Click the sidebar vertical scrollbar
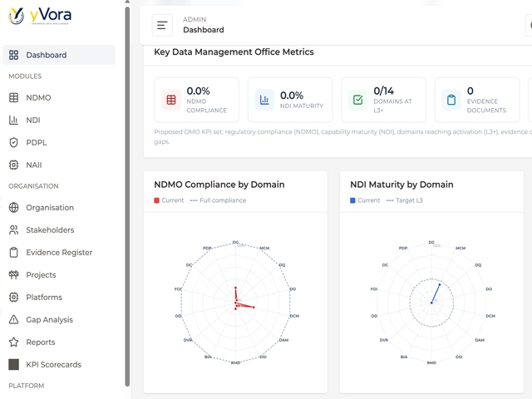This screenshot has height=399, width=532. tap(127, 197)
